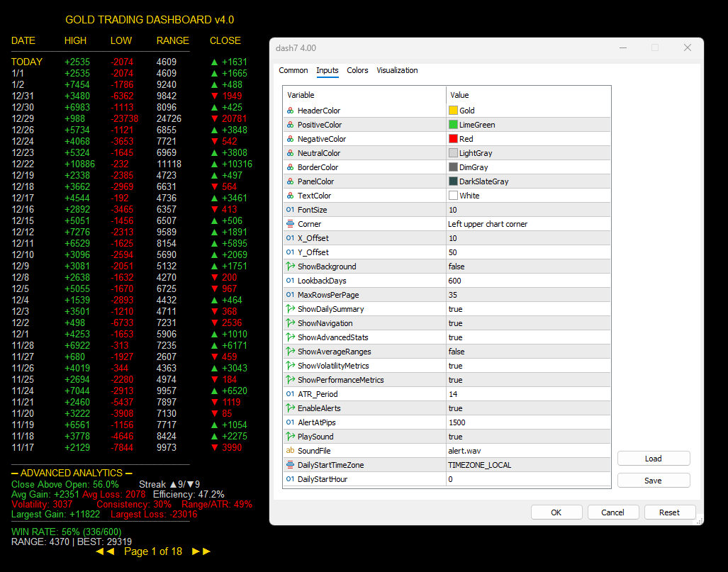The height and width of the screenshot is (572, 728).
Task: Click the Variable column header
Action: pyautogui.click(x=364, y=95)
